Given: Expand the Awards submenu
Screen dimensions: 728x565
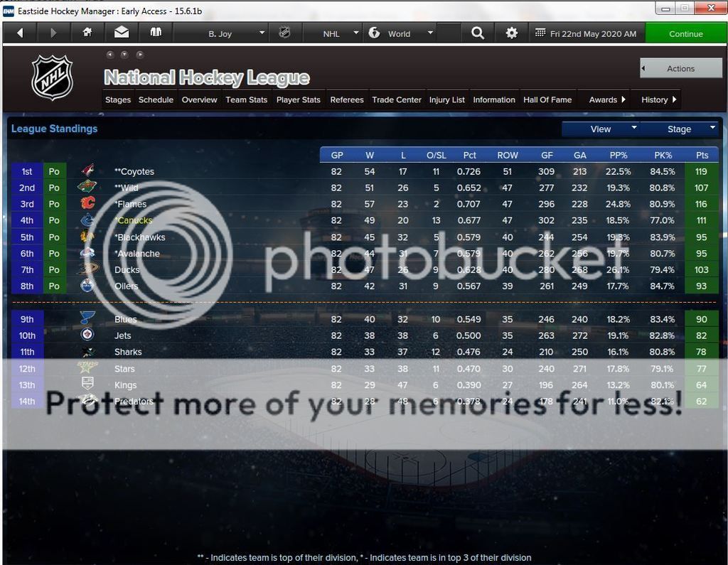Looking at the screenshot, I should [607, 99].
